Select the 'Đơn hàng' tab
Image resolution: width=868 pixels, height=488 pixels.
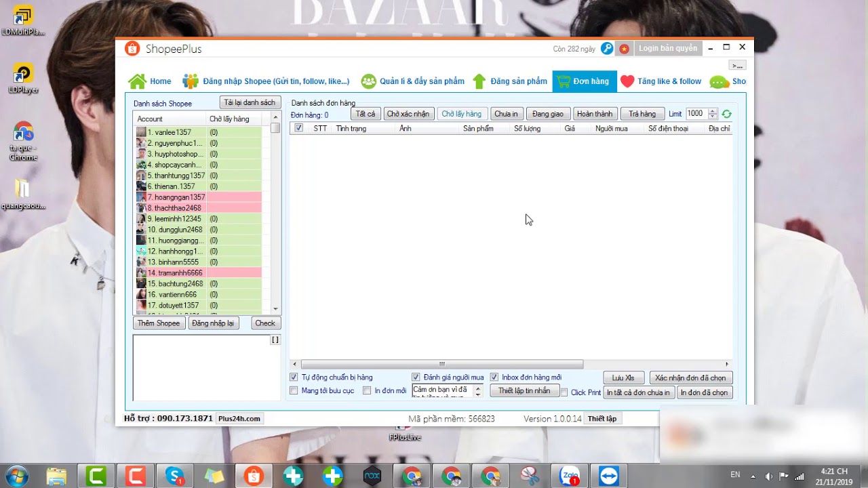coord(584,81)
